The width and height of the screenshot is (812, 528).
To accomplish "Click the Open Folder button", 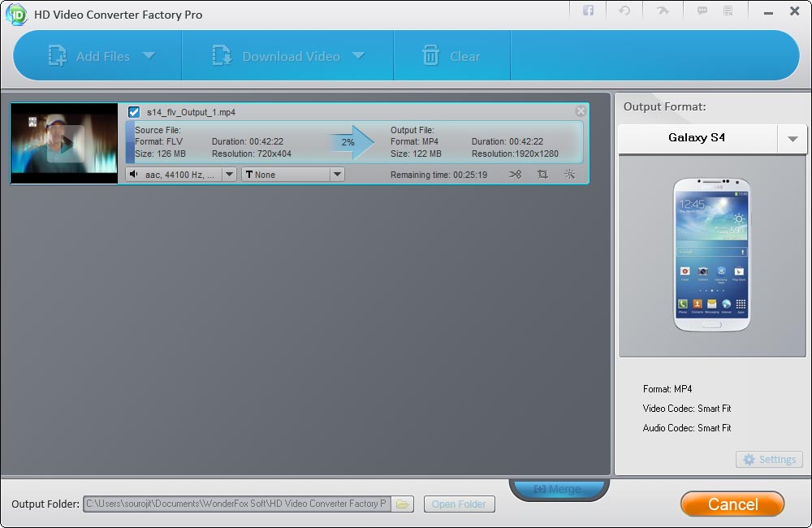I will tap(460, 504).
